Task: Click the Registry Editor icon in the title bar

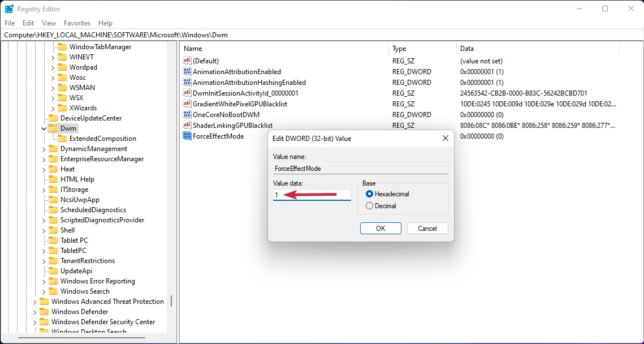Action: (x=8, y=8)
